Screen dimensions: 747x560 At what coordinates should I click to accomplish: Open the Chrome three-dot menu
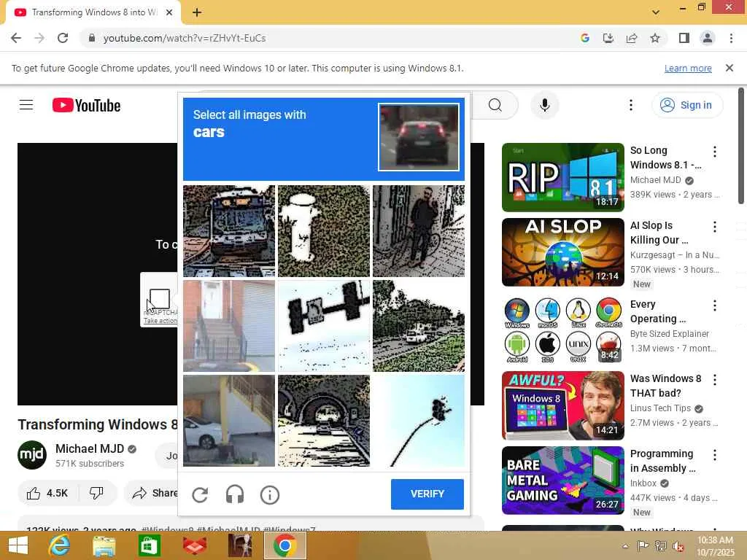click(x=731, y=38)
